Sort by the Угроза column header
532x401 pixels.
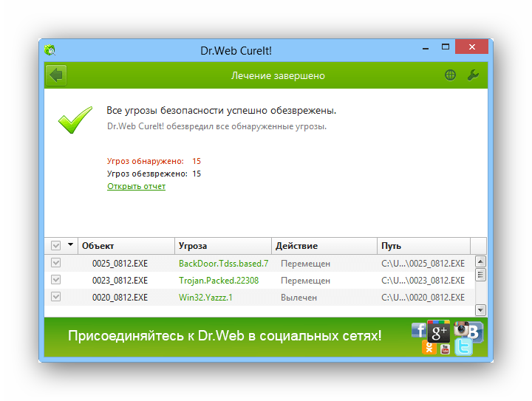point(223,246)
